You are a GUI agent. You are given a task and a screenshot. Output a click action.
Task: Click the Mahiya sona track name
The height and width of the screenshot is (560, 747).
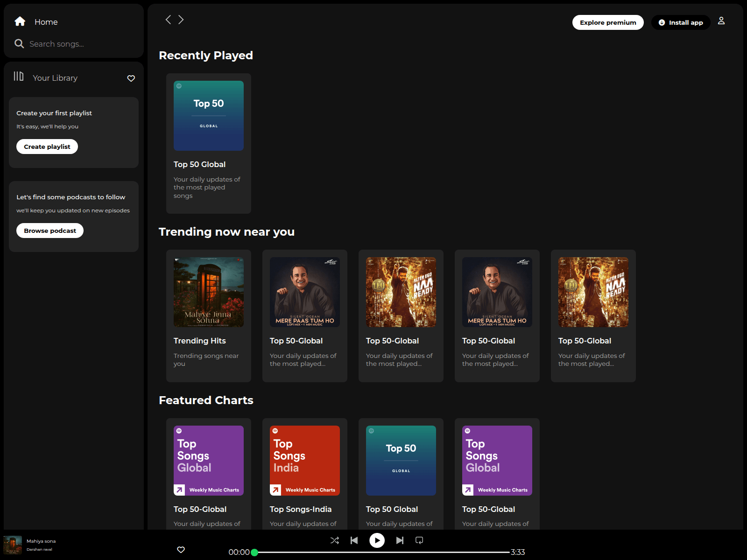41,541
